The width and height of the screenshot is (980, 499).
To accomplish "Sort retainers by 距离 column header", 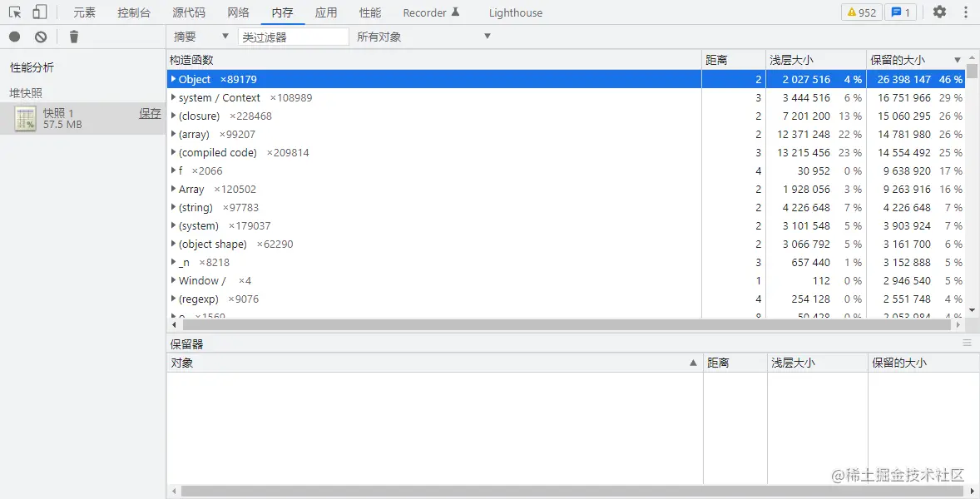I will pos(735,363).
